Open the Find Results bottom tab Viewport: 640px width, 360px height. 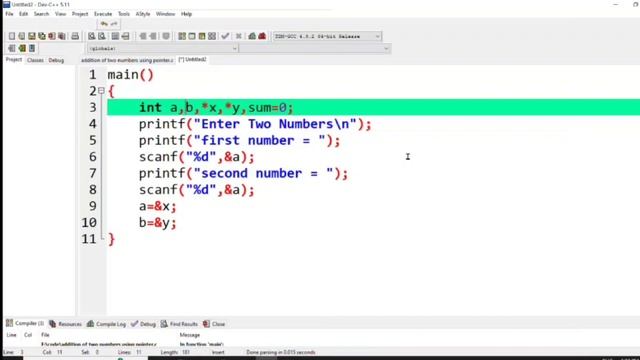point(179,324)
